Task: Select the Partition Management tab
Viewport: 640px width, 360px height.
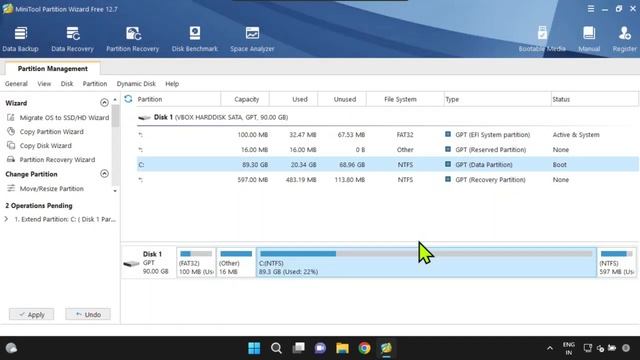Action: click(53, 69)
